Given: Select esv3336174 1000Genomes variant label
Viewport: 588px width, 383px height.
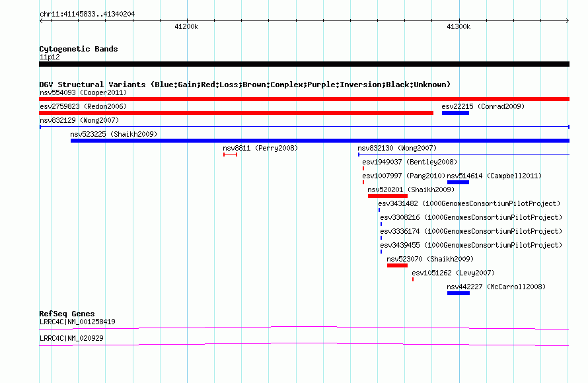Looking at the screenshot, I should (x=471, y=231).
